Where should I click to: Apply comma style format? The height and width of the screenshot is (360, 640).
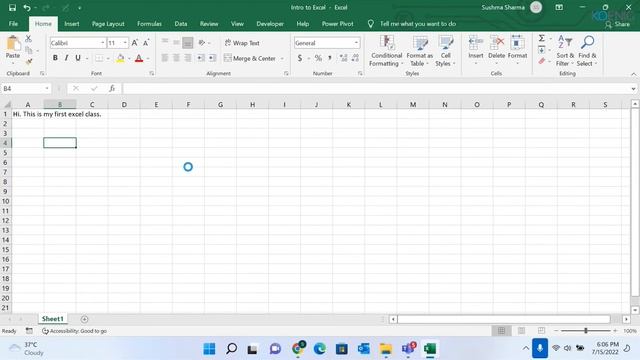coord(330,58)
